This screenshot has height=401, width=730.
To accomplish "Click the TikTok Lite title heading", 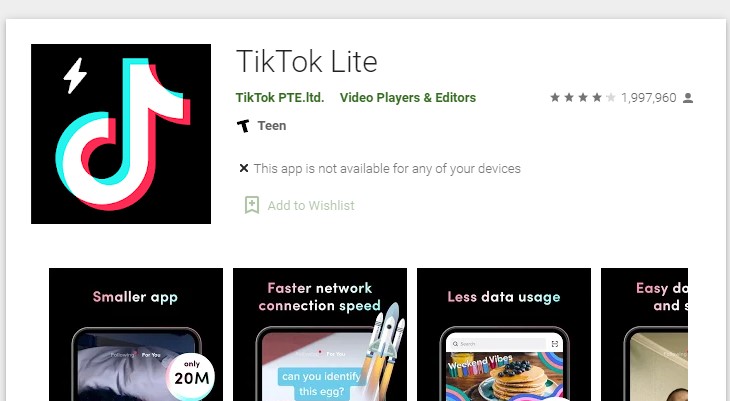I will (307, 61).
